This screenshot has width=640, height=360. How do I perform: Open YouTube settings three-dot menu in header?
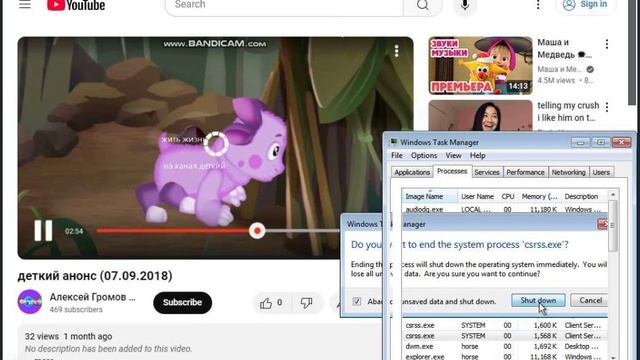click(x=538, y=5)
